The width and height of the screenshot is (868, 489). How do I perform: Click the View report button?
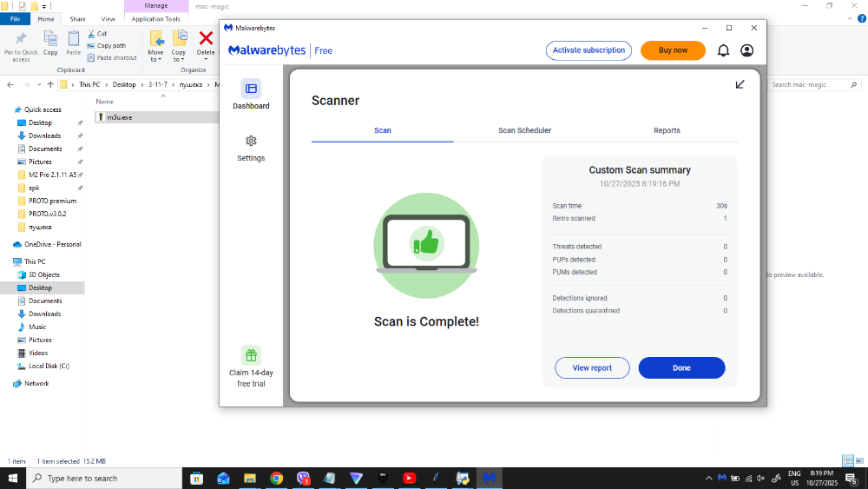pos(592,367)
